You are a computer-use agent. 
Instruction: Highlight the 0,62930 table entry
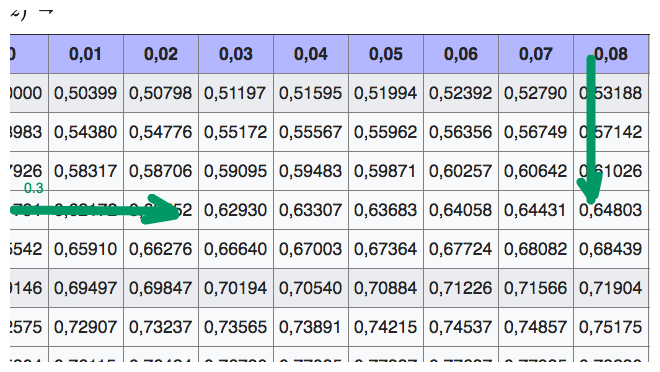pyautogui.click(x=236, y=210)
